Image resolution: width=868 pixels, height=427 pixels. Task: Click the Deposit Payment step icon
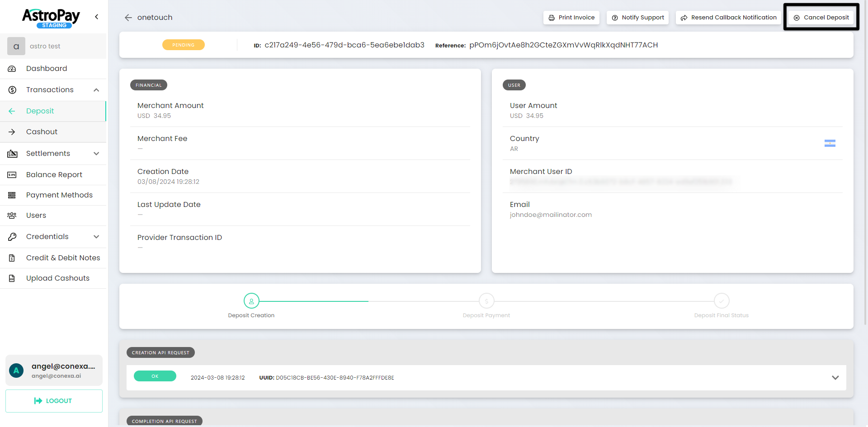(486, 301)
